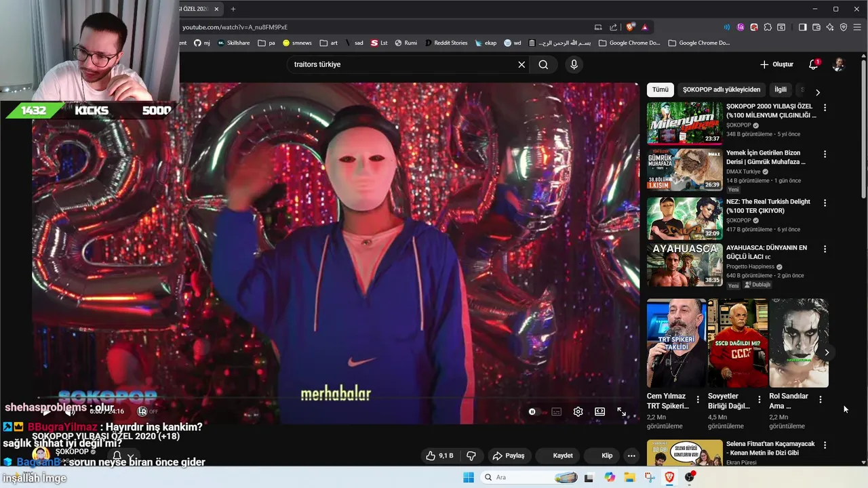Show more filter chips with right arrow

(x=817, y=91)
